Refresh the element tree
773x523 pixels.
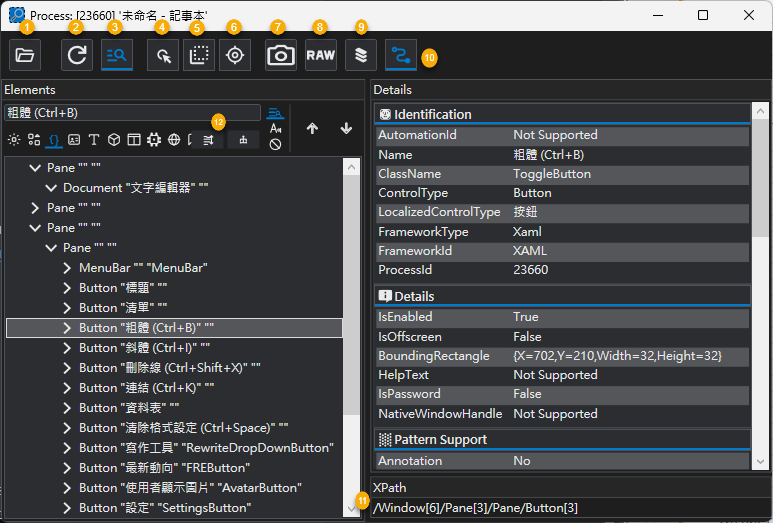click(77, 55)
